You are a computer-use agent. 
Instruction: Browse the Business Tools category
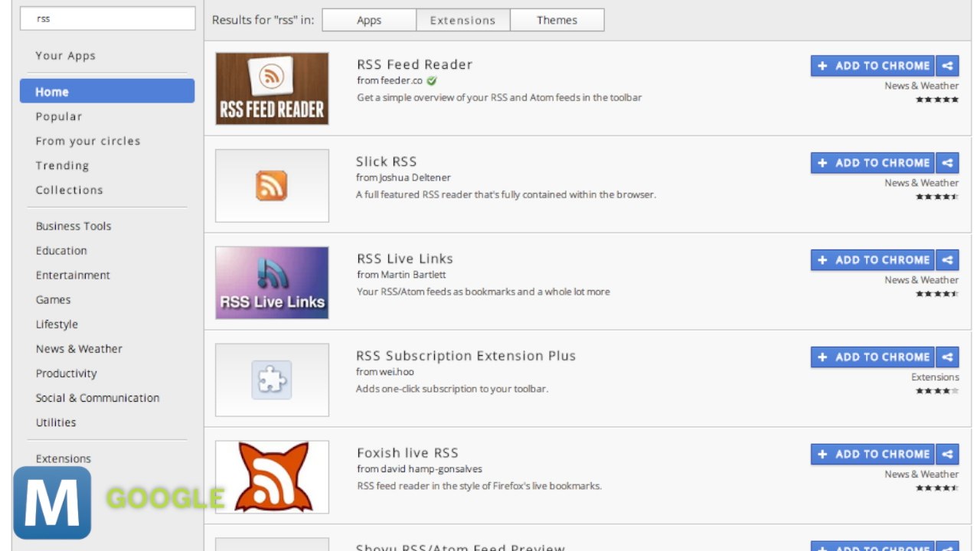[x=73, y=226]
